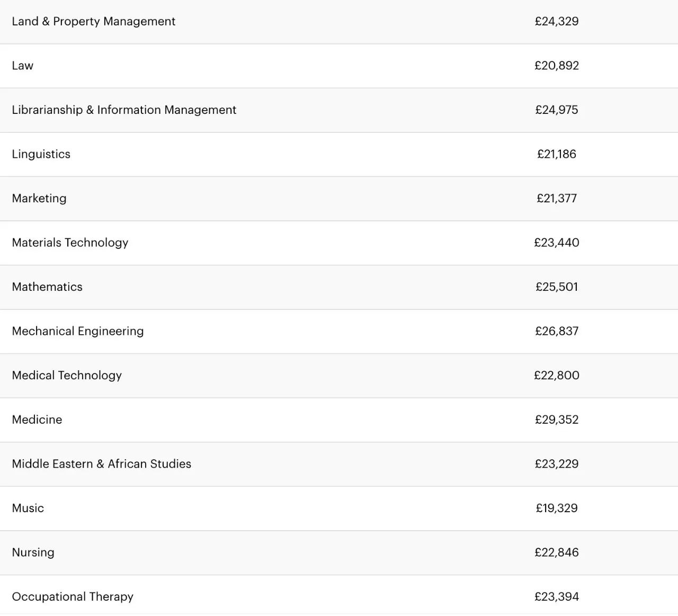Screen dimensions: 678x616
Task: Select the £24,975 Librarianship salary value
Action: click(557, 110)
